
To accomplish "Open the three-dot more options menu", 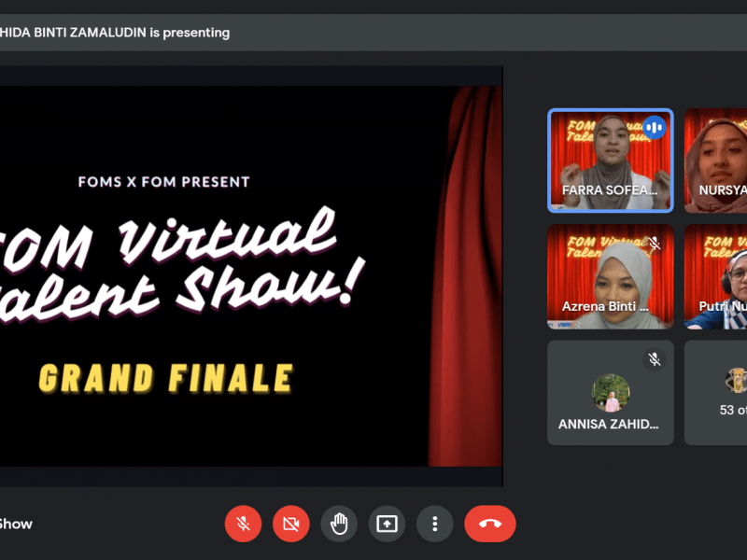I will coord(435,524).
